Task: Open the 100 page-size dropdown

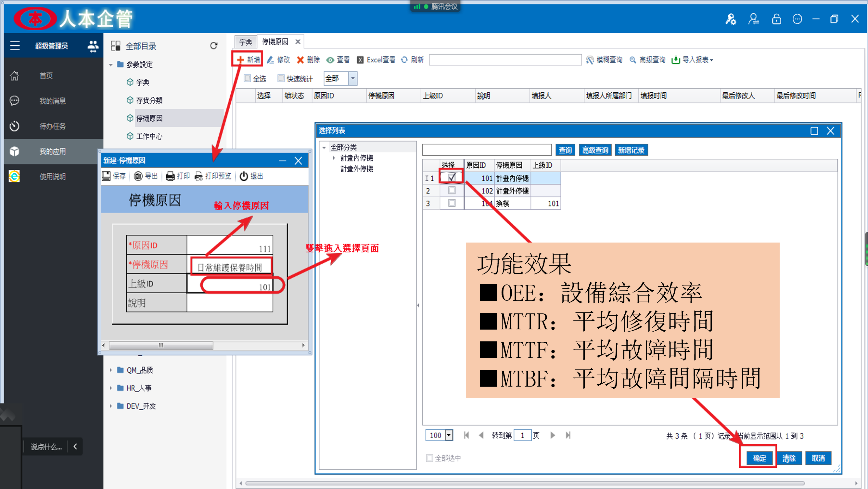Action: (x=449, y=435)
